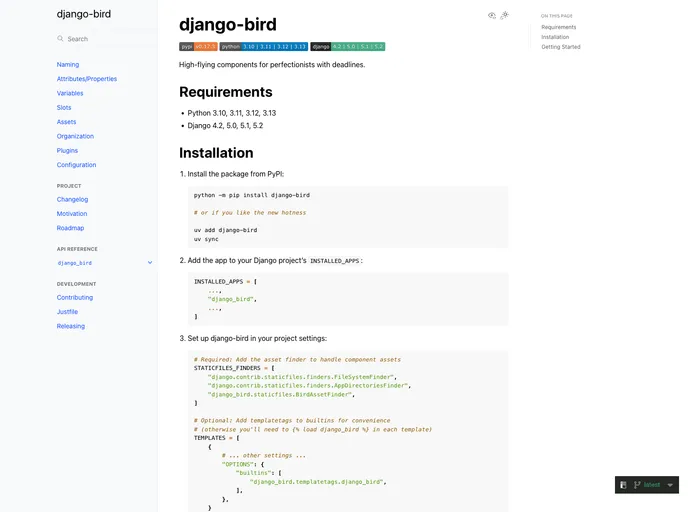Open the django_bird API reference link
This screenshot has height=512, width=688.
tap(75, 263)
